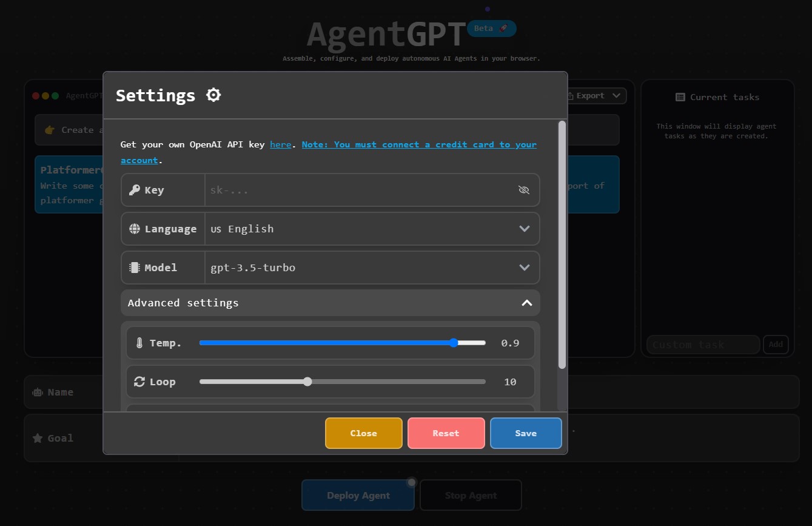Click the thermometer icon beside Temp.
The height and width of the screenshot is (526, 812).
(139, 343)
